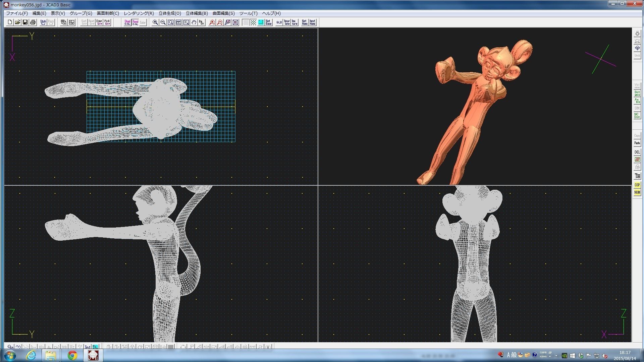Click the zoom-to-area magnifier icon
Screen dimensions: 644x362
click(x=171, y=22)
